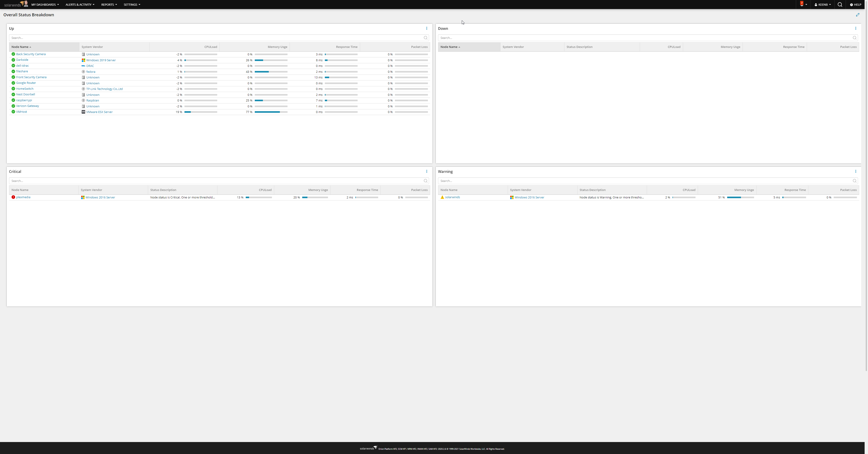Open the Critical widget three-dot menu
This screenshot has height=454, width=868.
click(427, 172)
